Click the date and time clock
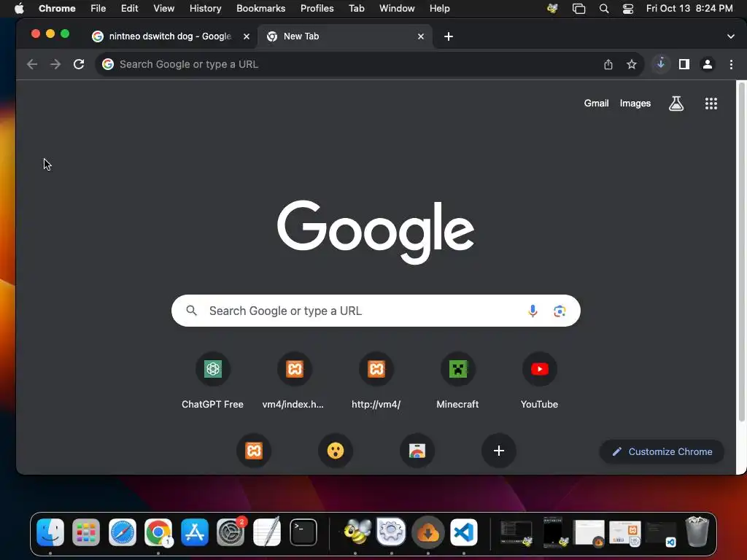The height and width of the screenshot is (560, 747). click(689, 9)
